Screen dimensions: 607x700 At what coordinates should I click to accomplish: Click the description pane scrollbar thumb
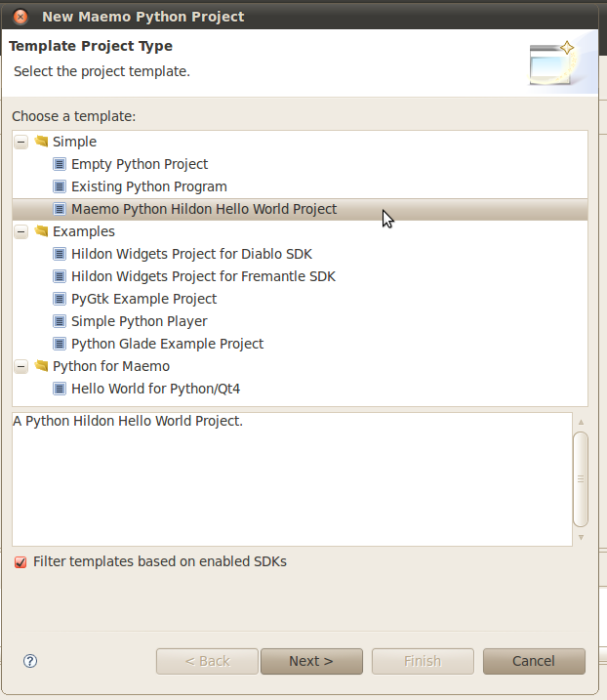(x=581, y=479)
